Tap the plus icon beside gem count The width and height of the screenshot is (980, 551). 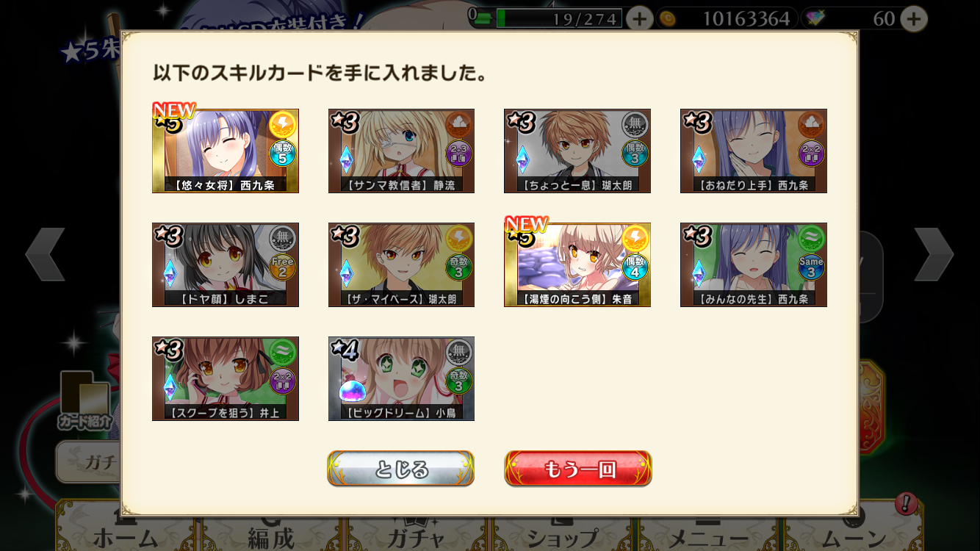click(913, 18)
